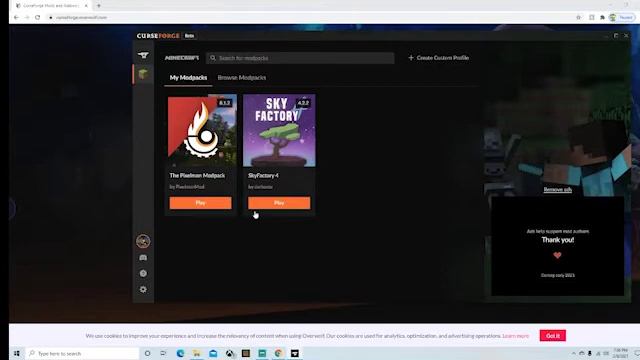This screenshot has height=360, width=640.
Task: Open the Xbox app on taskbar
Action: pos(230,353)
